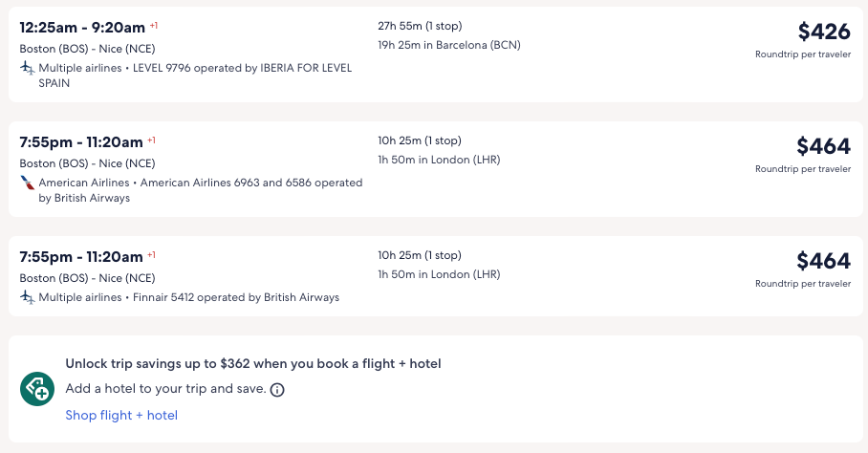The image size is (868, 453).
Task: Click the American Airlines 1h 50m London layover
Action: pos(439,160)
